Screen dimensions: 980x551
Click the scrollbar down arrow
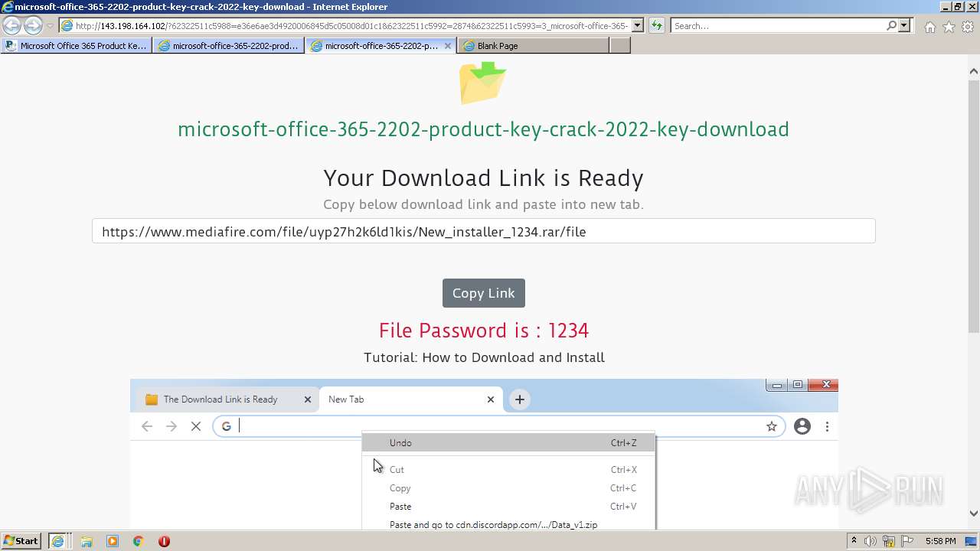(x=973, y=514)
